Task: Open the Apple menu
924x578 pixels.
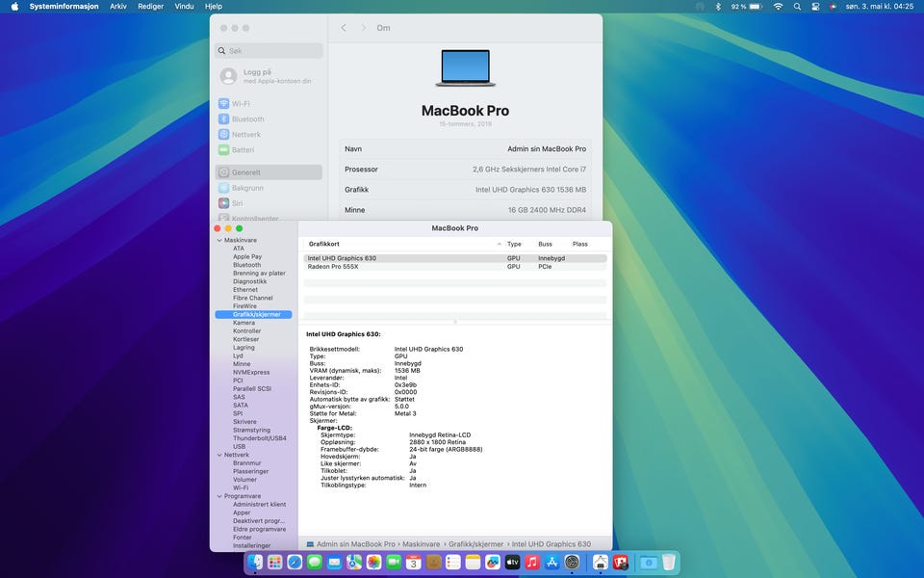Action: coord(14,7)
